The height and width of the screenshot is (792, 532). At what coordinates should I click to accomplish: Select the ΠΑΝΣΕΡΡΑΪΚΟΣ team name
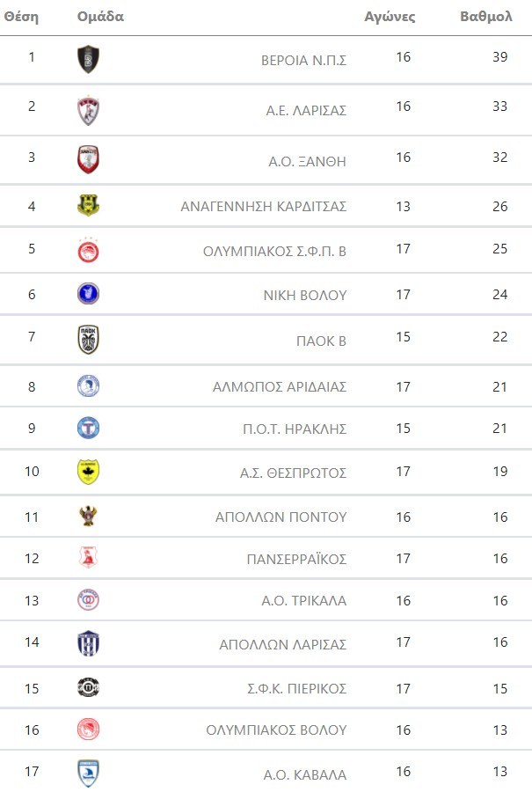pos(296,559)
